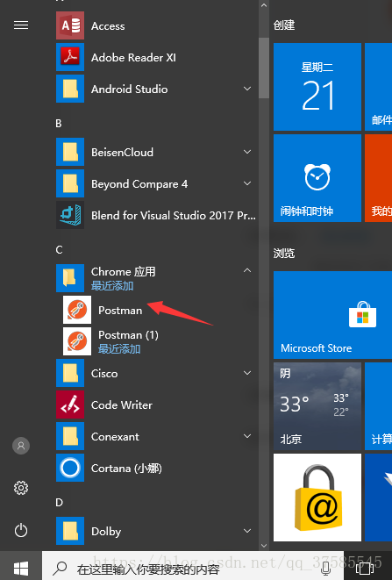392x580 pixels.
Task: Click the Cisco folder icon
Action: click(x=70, y=373)
